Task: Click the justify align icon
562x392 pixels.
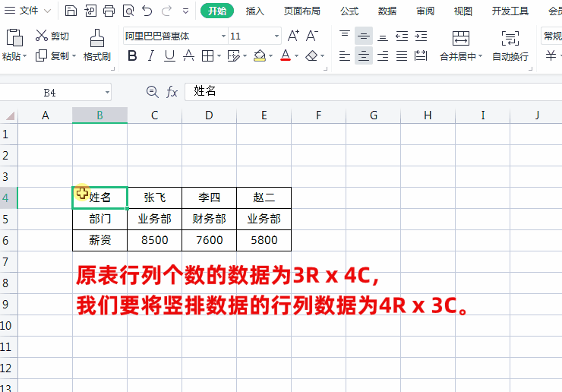Action: 402,56
